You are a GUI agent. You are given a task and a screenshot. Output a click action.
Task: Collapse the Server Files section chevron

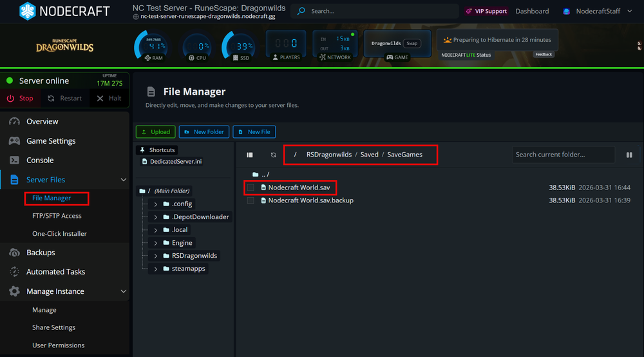123,180
